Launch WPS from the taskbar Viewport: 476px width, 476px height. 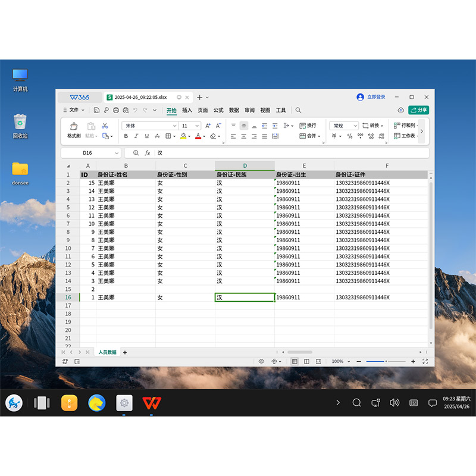click(x=152, y=403)
